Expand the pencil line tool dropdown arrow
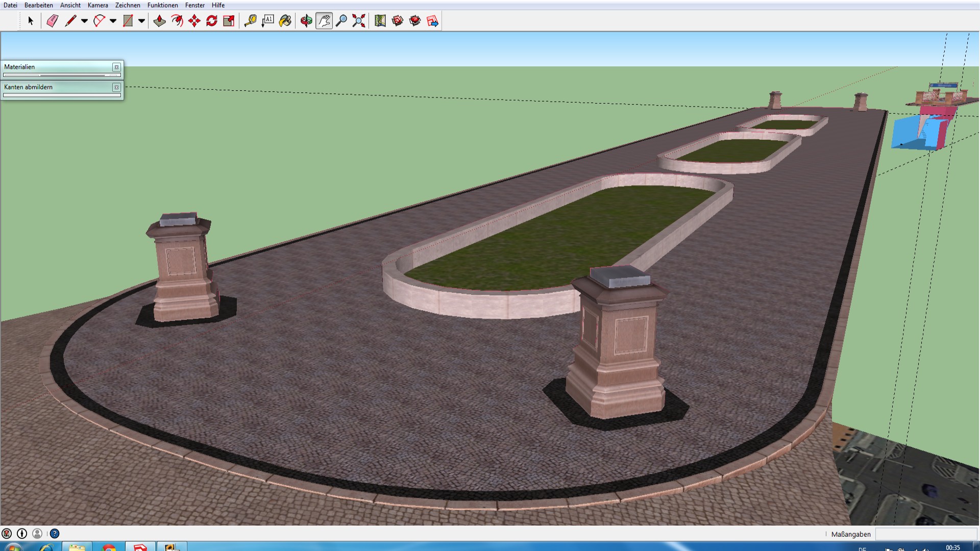 pos(84,21)
